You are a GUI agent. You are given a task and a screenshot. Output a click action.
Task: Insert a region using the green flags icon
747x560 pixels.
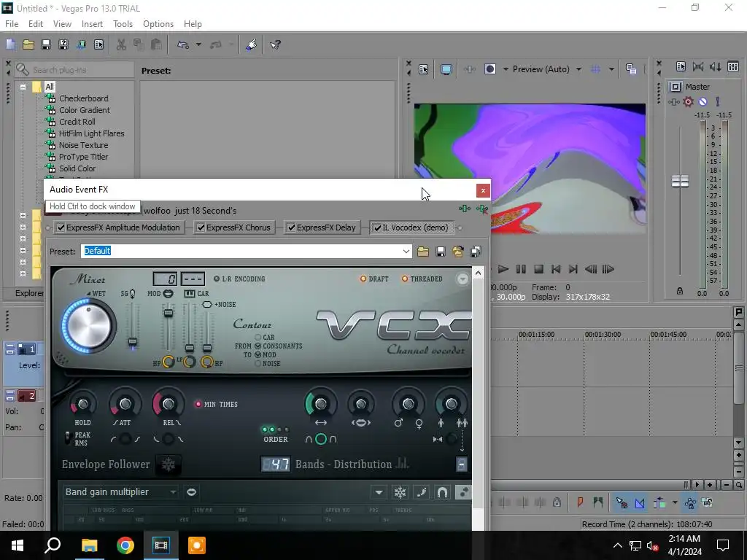click(x=598, y=502)
